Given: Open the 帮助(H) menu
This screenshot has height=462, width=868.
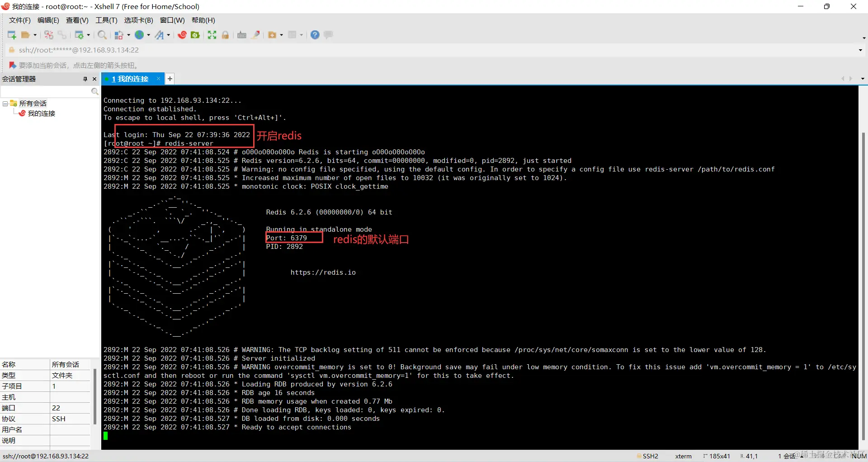Looking at the screenshot, I should pos(203,20).
